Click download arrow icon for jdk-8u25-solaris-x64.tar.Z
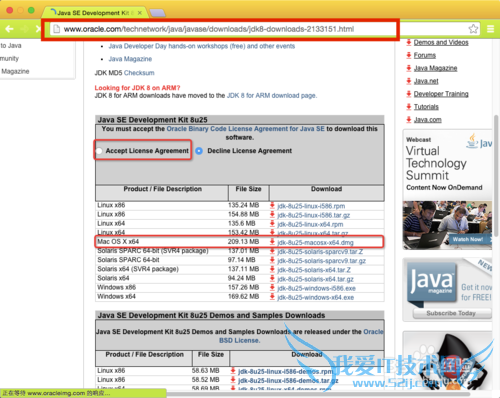The image size is (500, 398). click(x=272, y=269)
